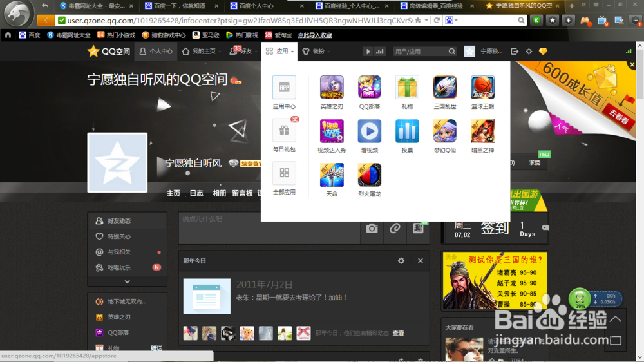The width and height of the screenshot is (644, 362).
Task: Click the browser address bar URL
Action: click(240, 20)
